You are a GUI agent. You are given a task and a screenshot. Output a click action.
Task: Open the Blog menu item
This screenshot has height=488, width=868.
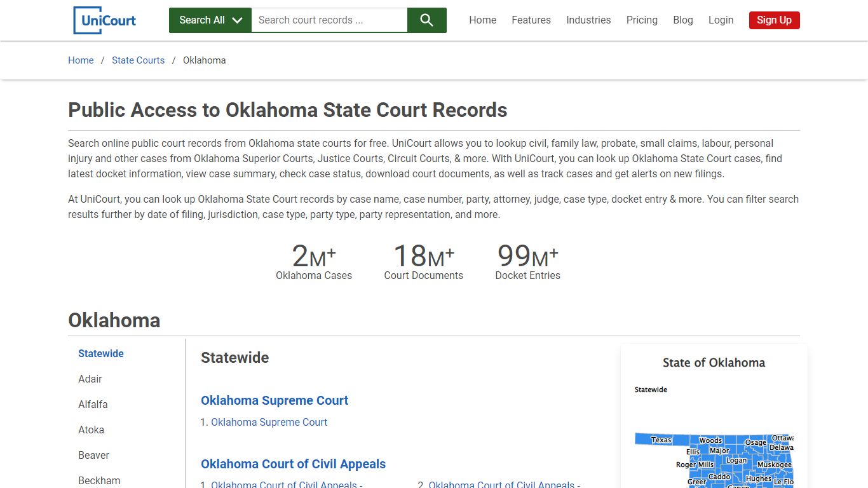pyautogui.click(x=683, y=20)
